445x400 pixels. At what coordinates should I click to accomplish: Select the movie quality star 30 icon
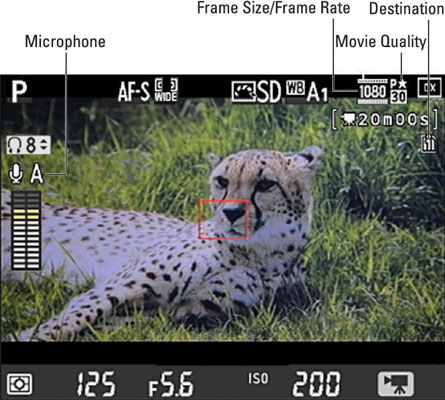coord(398,91)
